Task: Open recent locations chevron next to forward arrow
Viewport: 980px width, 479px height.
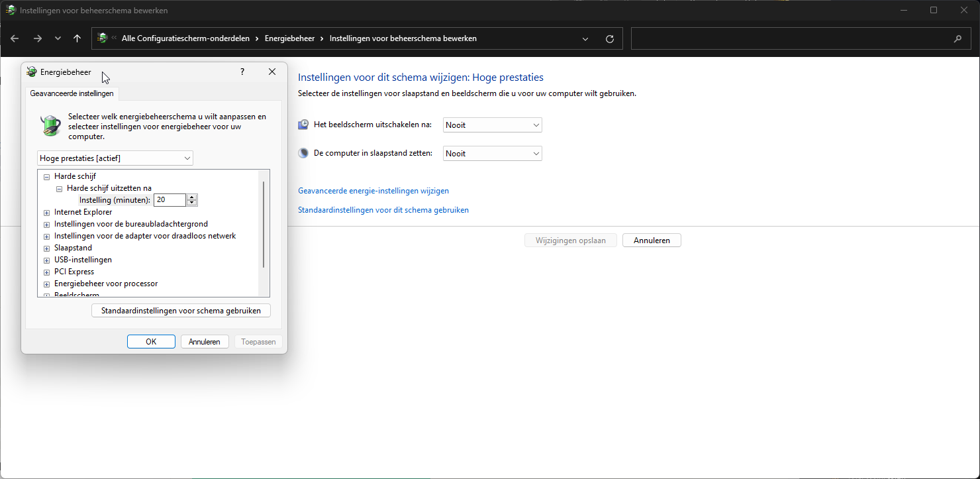Action: pyautogui.click(x=58, y=38)
